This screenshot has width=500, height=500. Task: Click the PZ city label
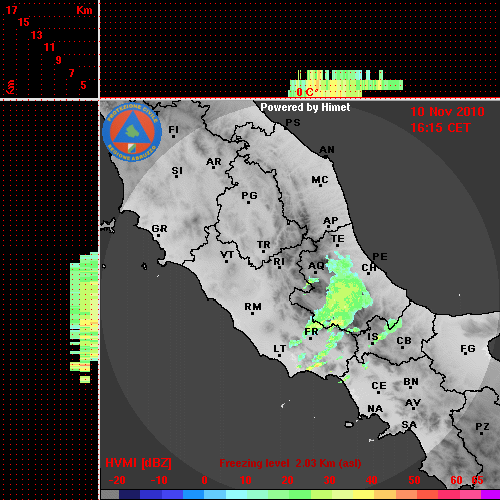[482, 426]
